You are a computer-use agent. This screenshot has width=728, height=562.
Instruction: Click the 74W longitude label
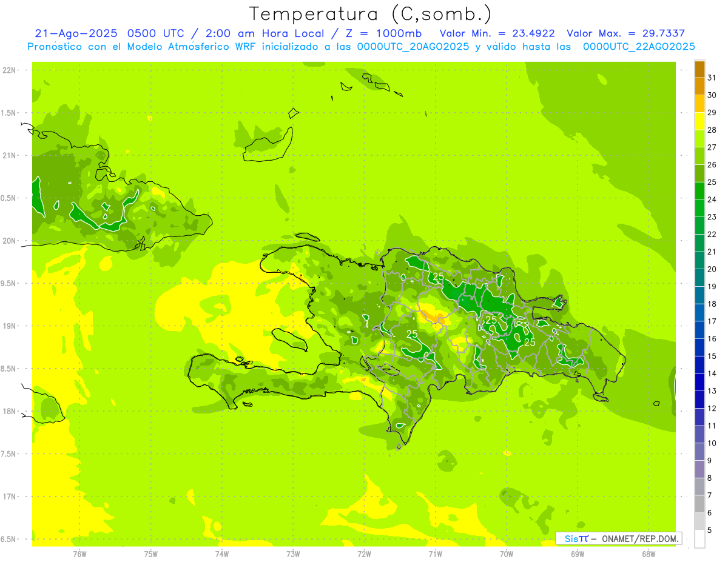[x=222, y=554]
